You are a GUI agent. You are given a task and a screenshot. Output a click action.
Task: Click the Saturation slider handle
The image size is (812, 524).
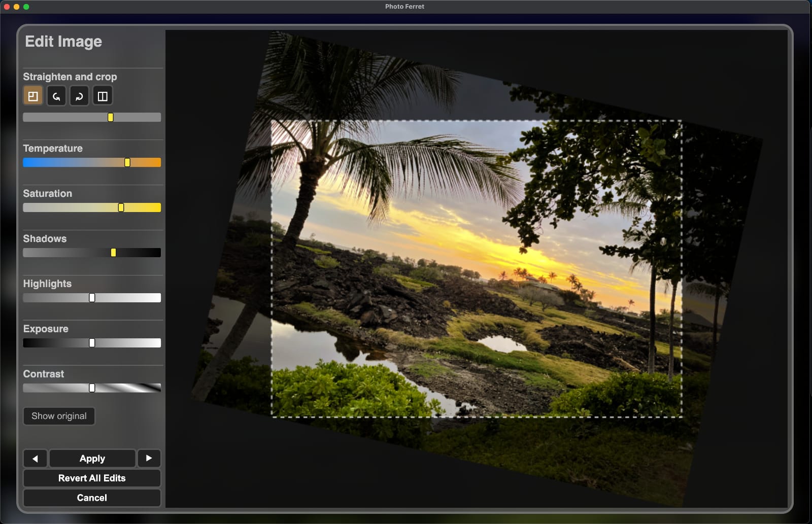point(121,207)
